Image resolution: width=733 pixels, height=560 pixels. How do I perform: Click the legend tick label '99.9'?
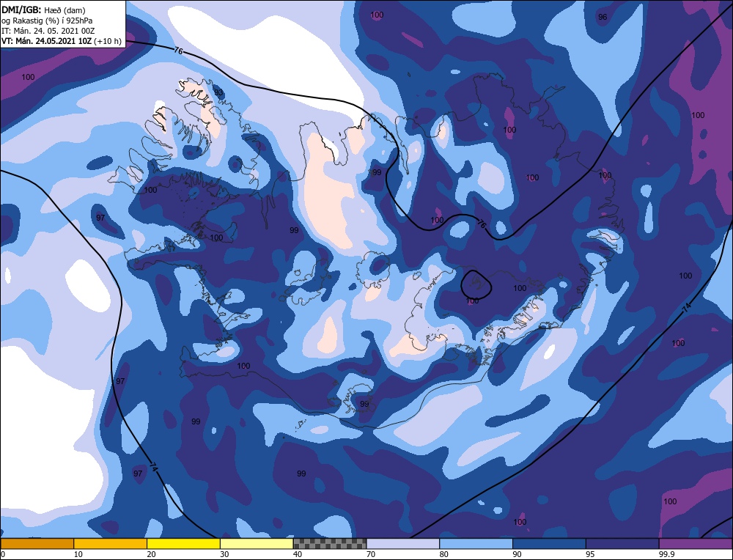pyautogui.click(x=666, y=554)
